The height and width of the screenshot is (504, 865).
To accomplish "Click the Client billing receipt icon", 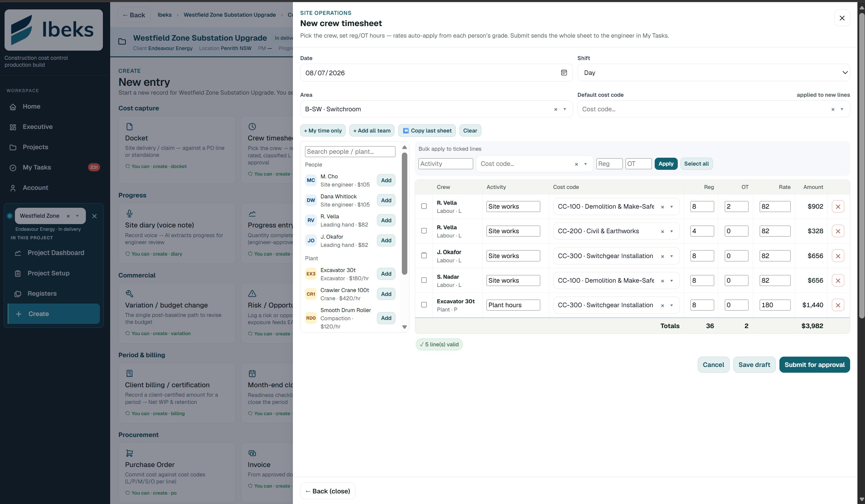I will (129, 373).
